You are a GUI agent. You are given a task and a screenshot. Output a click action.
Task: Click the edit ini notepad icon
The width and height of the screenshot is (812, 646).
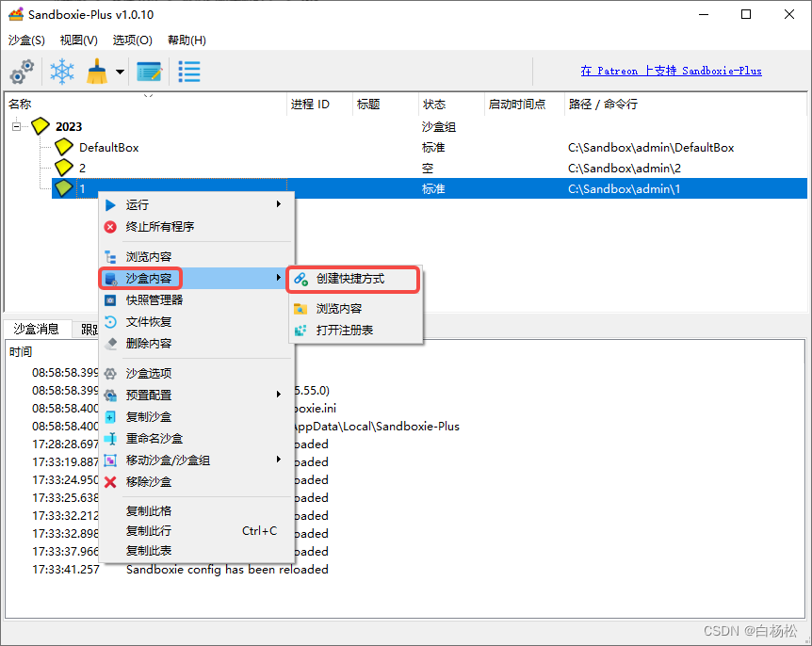pyautogui.click(x=149, y=72)
